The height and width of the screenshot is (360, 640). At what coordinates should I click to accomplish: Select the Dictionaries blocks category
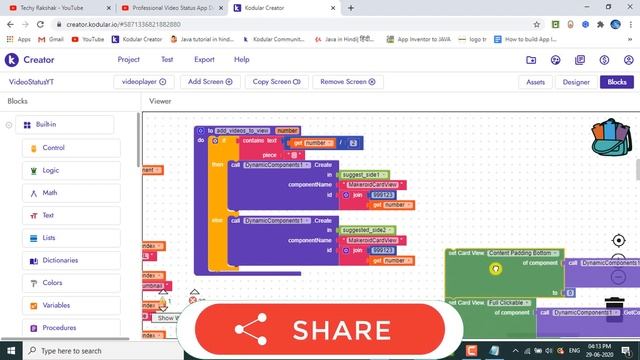pyautogui.click(x=71, y=260)
